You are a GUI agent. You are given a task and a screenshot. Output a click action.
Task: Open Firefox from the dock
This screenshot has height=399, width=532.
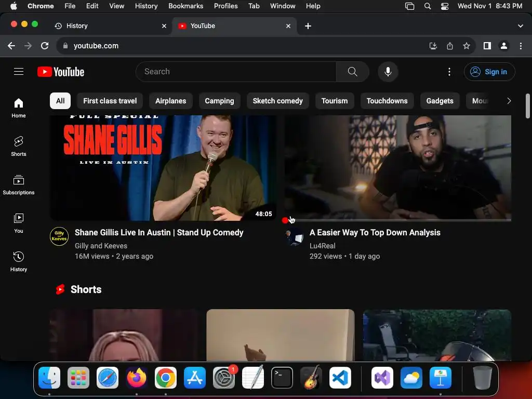[137, 378]
